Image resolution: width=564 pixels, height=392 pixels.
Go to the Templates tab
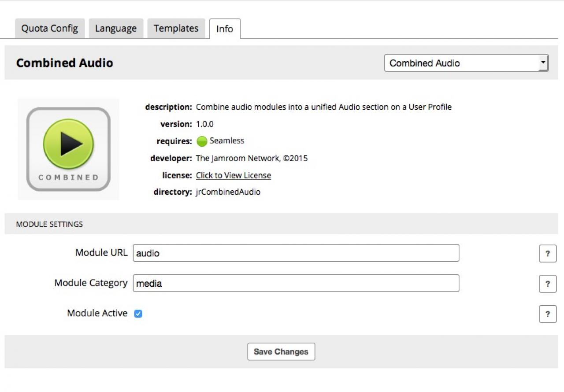[x=176, y=29]
